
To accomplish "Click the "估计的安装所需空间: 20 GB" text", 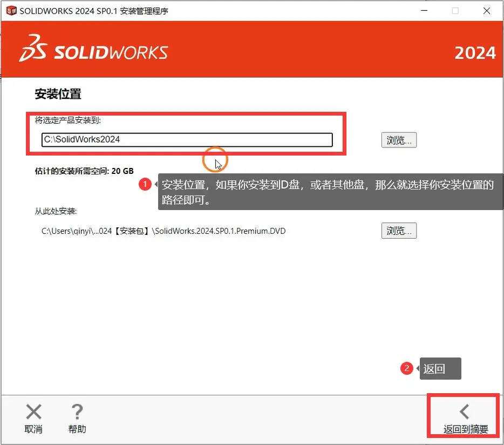I will tap(84, 171).
